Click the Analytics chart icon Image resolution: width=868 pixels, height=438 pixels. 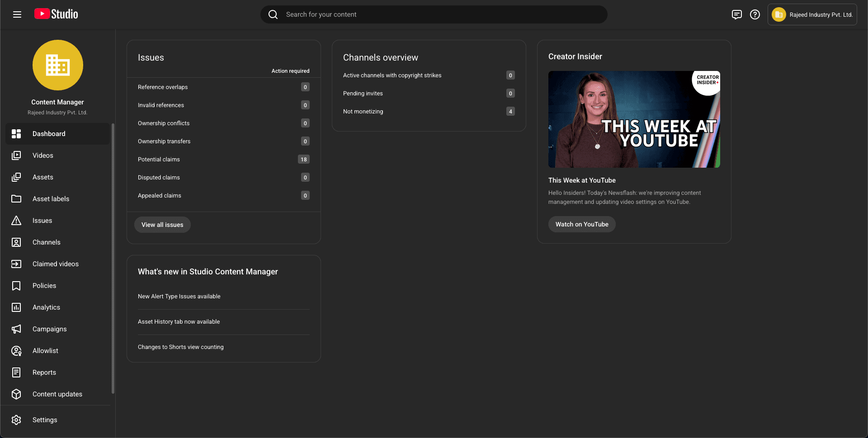click(16, 307)
